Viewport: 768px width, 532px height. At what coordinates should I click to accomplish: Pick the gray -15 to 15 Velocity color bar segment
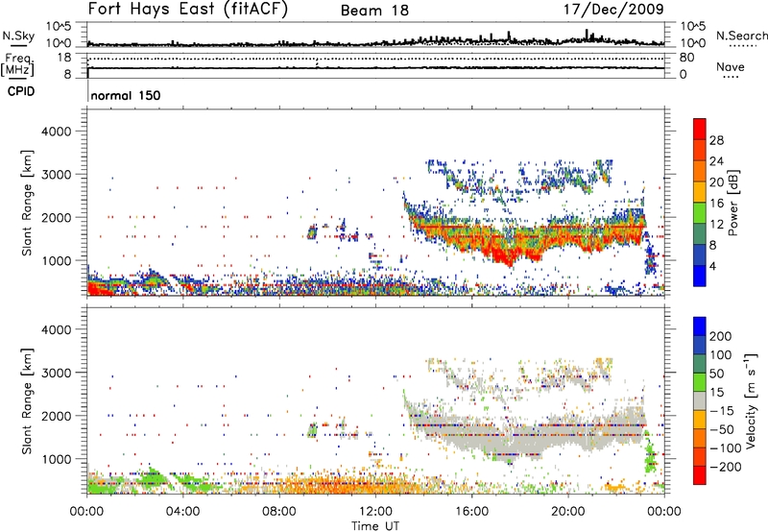700,400
